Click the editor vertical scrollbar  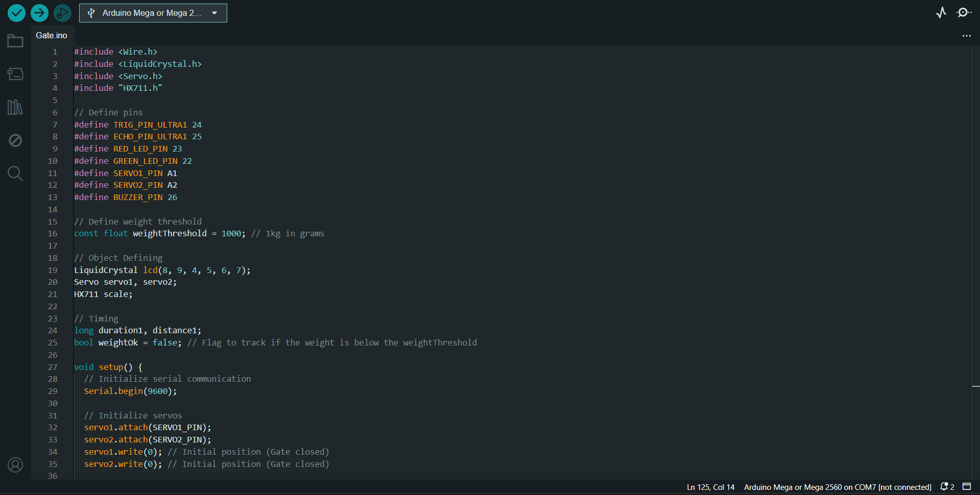click(975, 263)
